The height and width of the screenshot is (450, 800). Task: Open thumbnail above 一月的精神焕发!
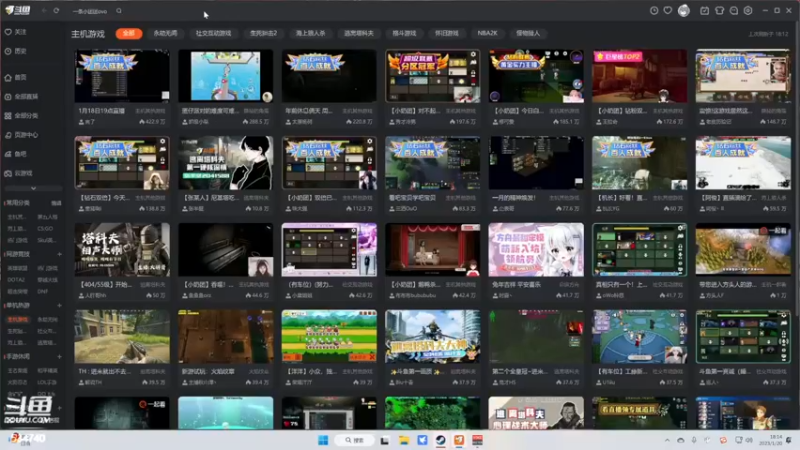536,163
